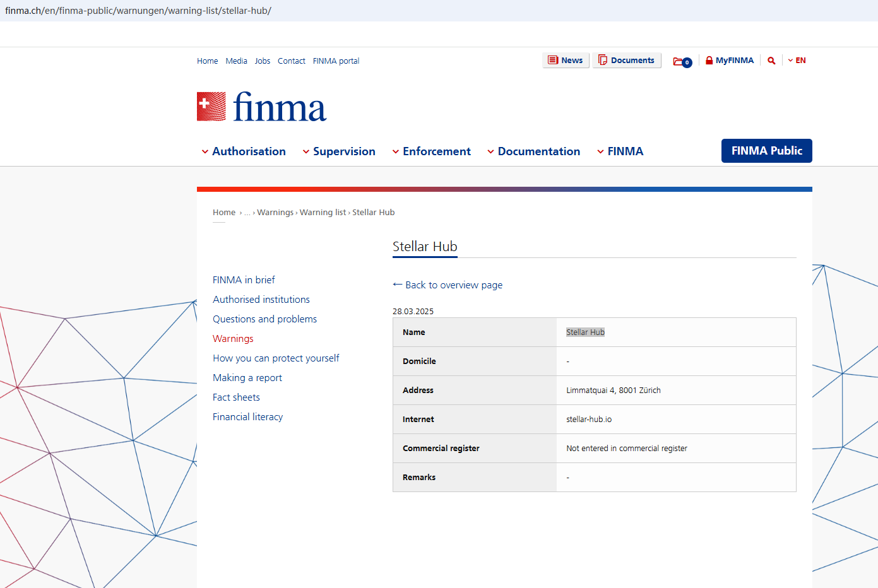
Task: Open the search magnifier icon
Action: [x=771, y=61]
